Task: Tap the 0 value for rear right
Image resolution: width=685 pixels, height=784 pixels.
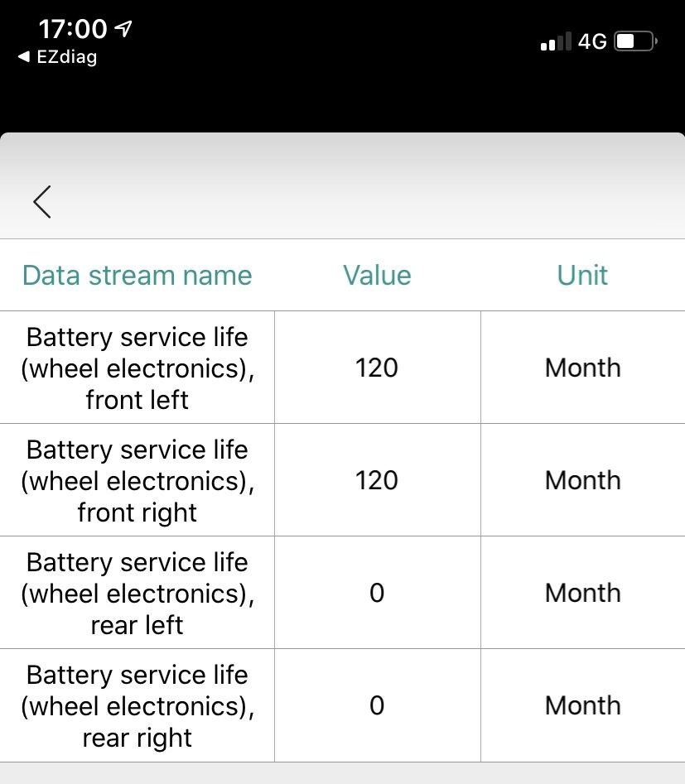Action: click(x=377, y=706)
